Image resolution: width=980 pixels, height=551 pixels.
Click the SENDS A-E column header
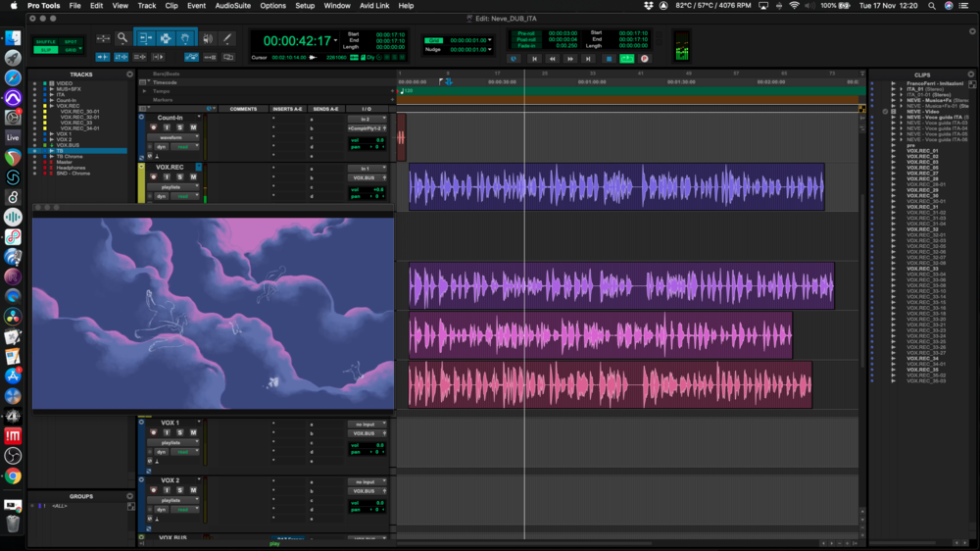(325, 109)
